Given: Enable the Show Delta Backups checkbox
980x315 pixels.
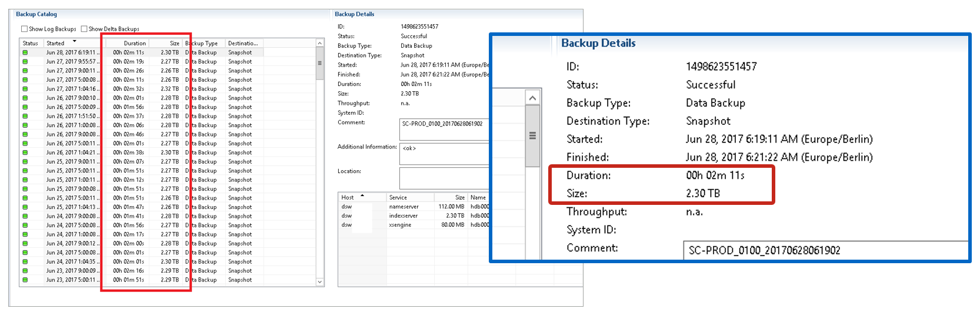Looking at the screenshot, I should [x=84, y=29].
